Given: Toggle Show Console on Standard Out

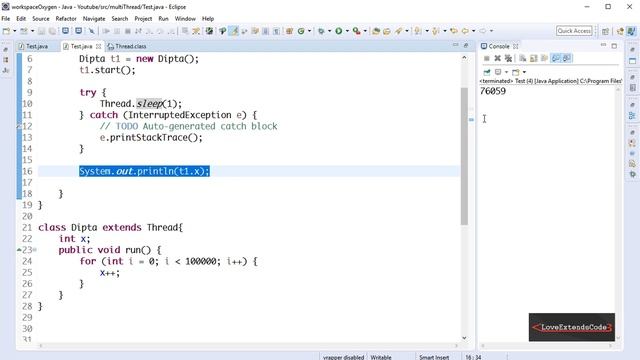Looking at the screenshot, I should [556, 58].
